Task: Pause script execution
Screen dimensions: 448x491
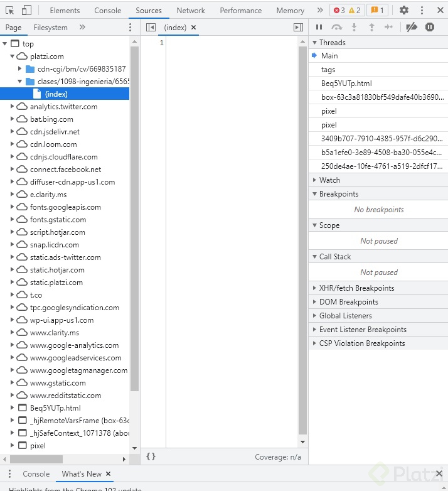Action: (319, 27)
